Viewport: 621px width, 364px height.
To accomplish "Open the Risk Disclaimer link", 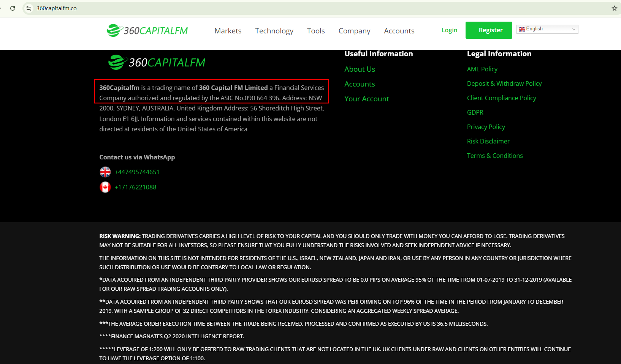I will (488, 141).
